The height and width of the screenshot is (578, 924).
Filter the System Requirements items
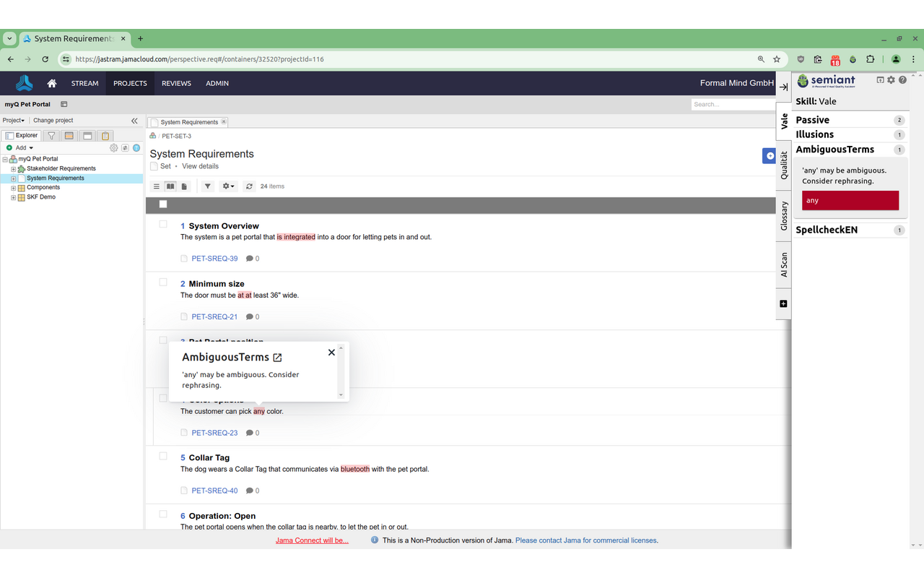pos(208,186)
